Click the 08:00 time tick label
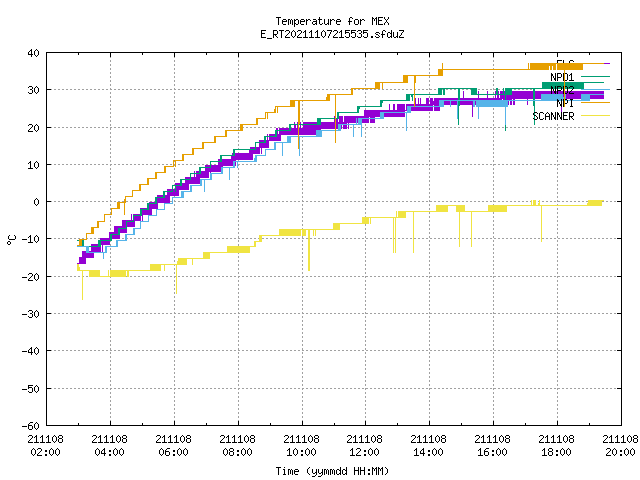The width and height of the screenshot is (640, 480). tap(237, 452)
